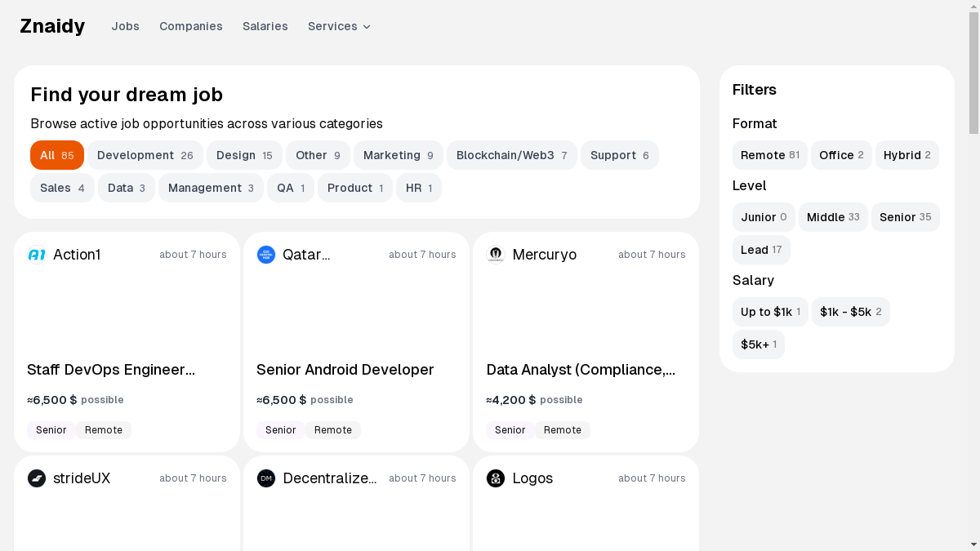Click the Qatar company logo icon

pos(266,255)
